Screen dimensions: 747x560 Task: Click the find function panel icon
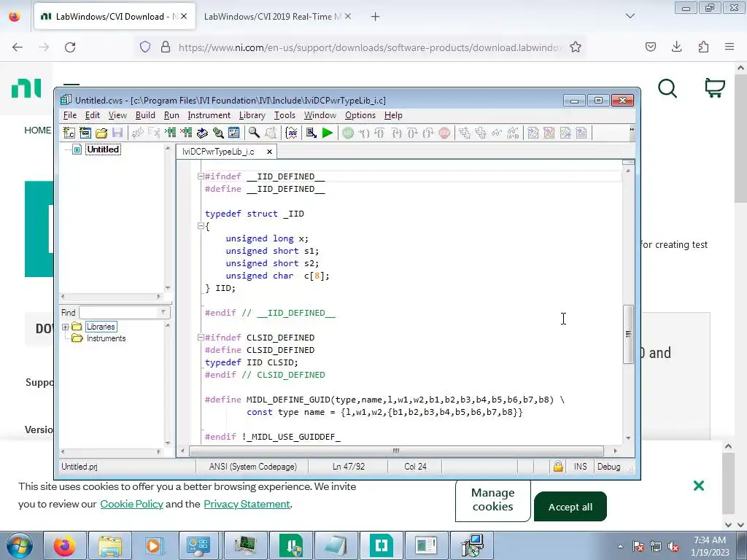coord(218,133)
